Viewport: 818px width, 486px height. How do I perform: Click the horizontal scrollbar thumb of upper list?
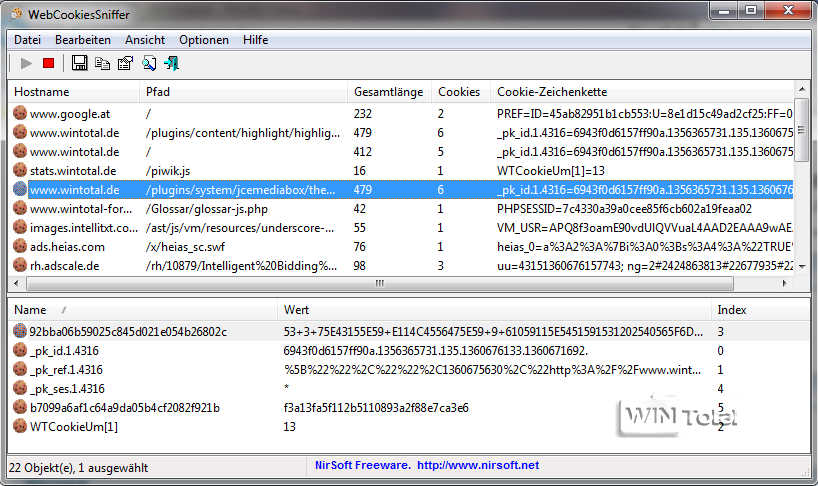379,283
